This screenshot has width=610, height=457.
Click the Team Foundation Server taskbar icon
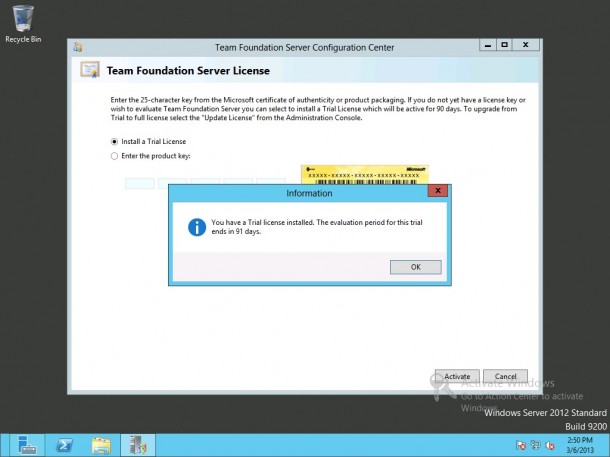pos(138,445)
